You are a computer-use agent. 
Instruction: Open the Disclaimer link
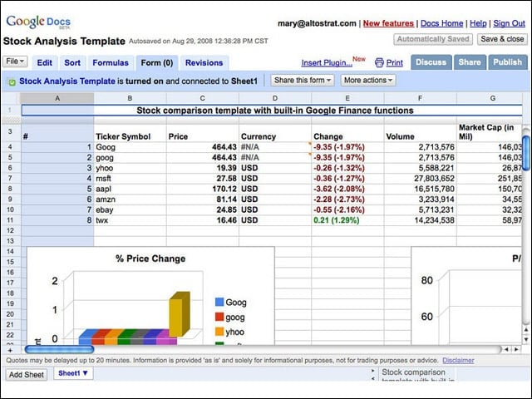[x=458, y=360]
